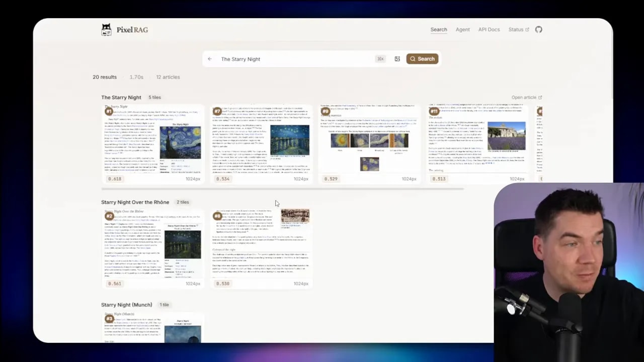The width and height of the screenshot is (644, 362).
Task: Click the 12 articles count
Action: (168, 77)
